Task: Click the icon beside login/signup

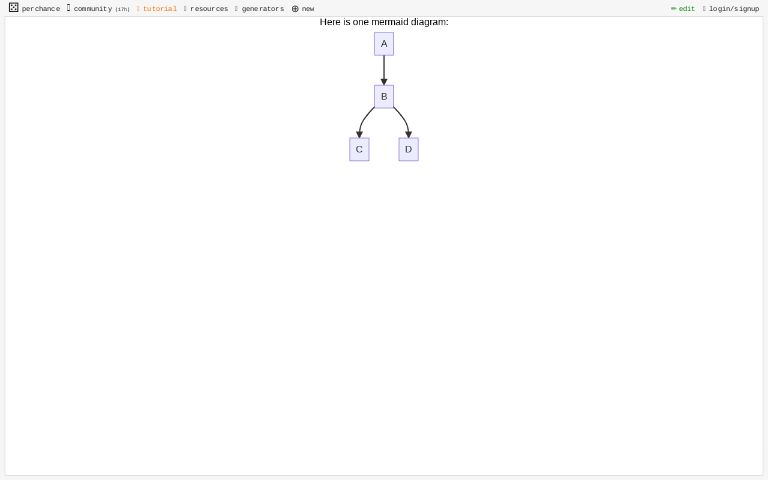Action: pos(704,9)
